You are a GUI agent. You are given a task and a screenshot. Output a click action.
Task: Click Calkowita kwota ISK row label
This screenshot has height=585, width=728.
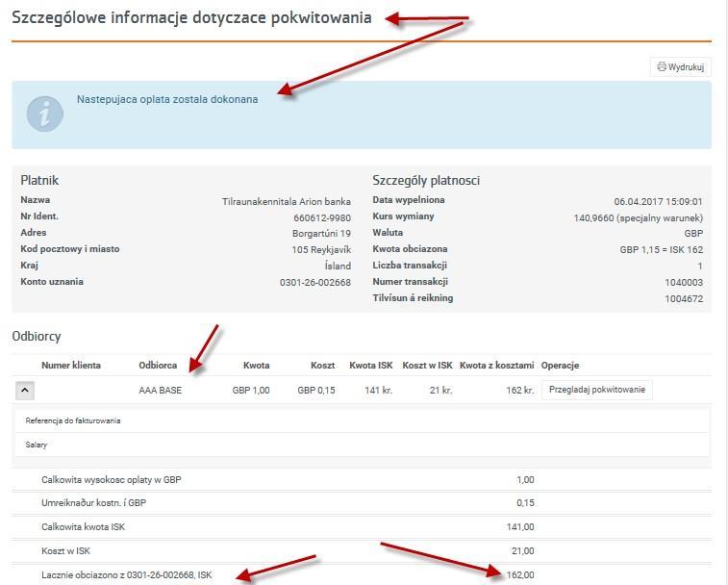(83, 527)
